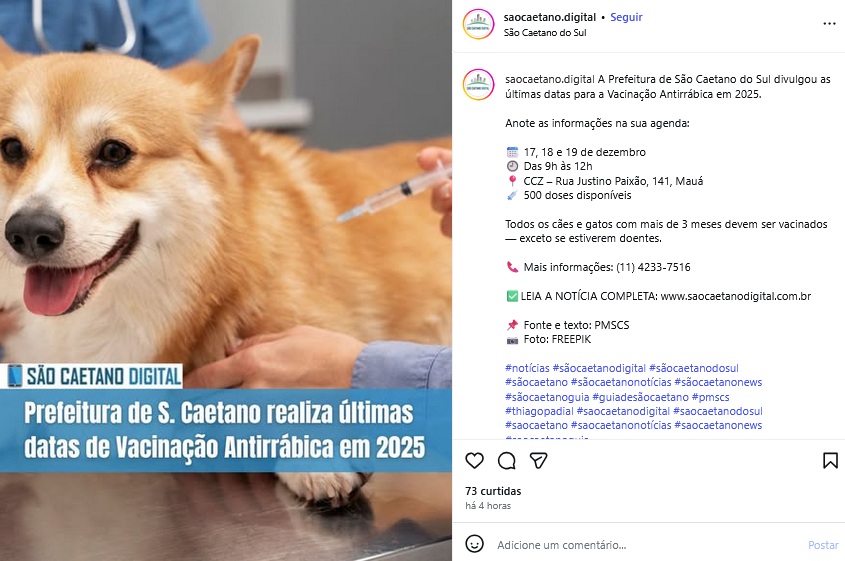
Task: Open the three-dot more options menu
Action: [829, 24]
